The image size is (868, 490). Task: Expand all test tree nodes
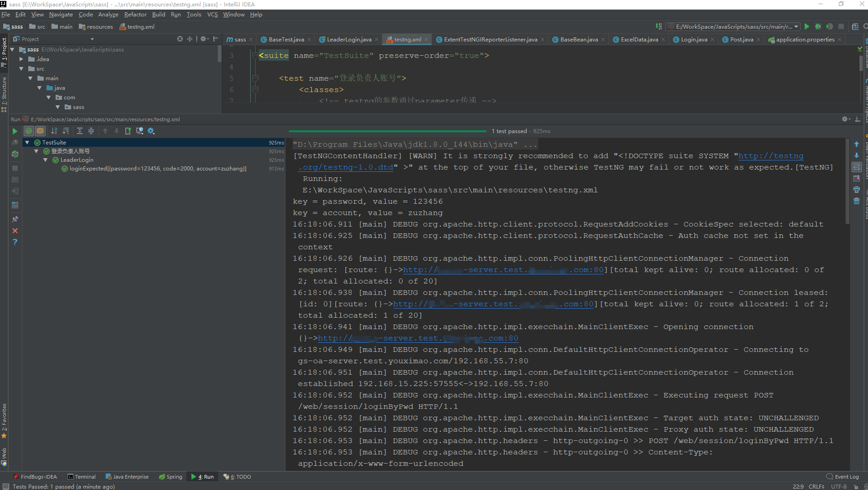pyautogui.click(x=80, y=131)
